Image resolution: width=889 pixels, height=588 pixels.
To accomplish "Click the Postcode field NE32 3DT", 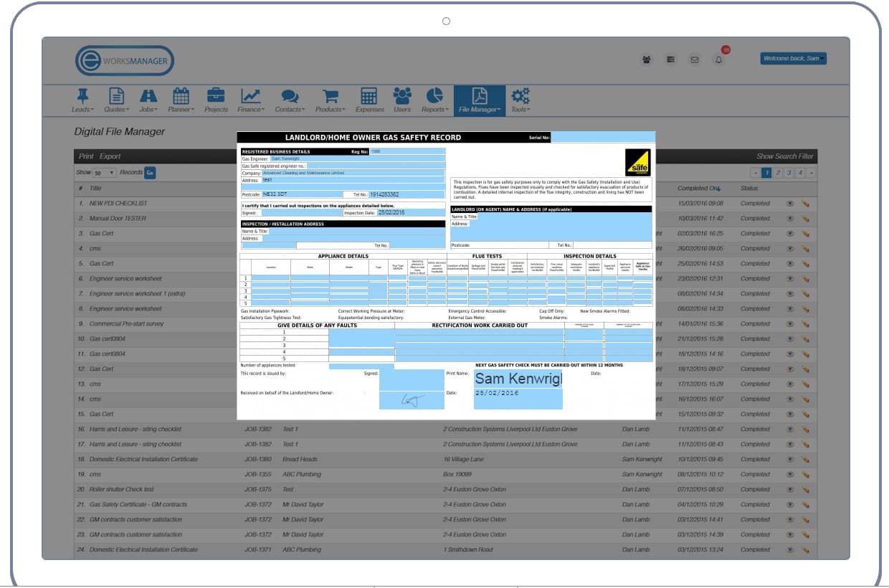I will [302, 194].
